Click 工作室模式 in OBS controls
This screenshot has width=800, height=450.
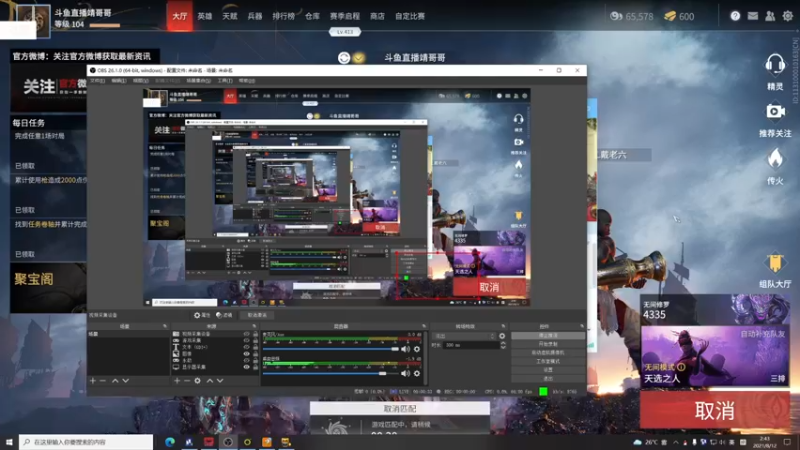tap(548, 361)
